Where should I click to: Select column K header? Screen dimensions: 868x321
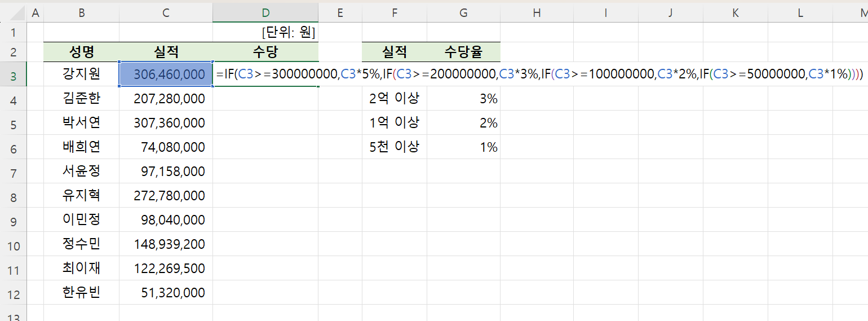pyautogui.click(x=735, y=12)
